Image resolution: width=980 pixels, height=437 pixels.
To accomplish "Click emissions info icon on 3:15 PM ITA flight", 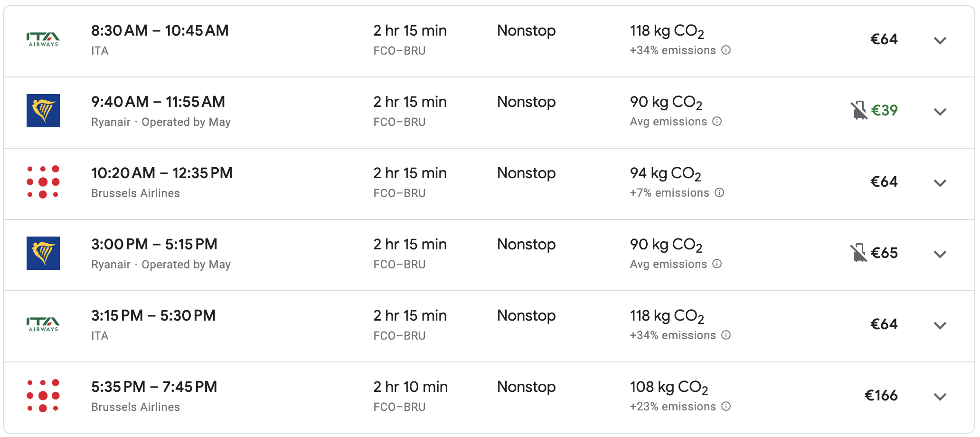I will 726,335.
